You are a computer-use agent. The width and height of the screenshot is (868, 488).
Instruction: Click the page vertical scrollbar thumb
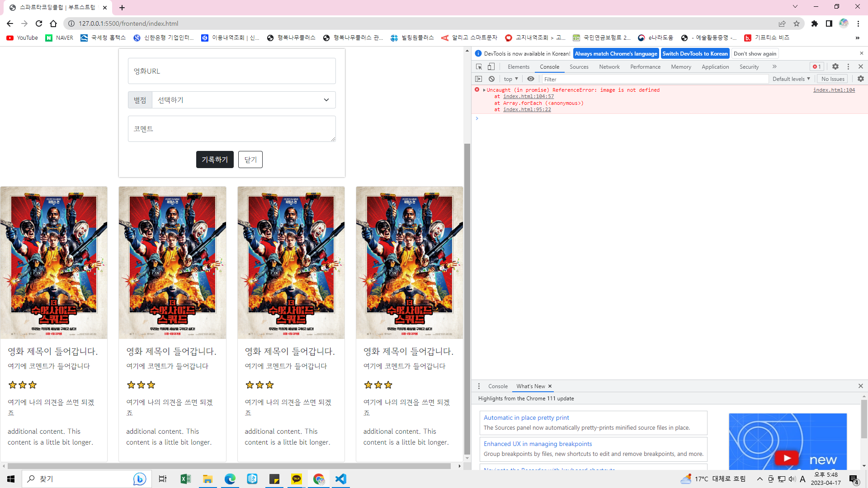coord(467,298)
